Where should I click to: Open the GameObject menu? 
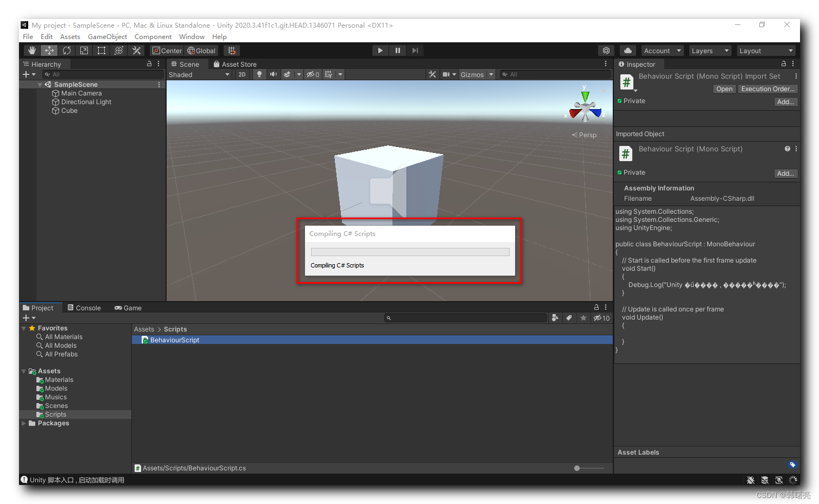pyautogui.click(x=107, y=36)
